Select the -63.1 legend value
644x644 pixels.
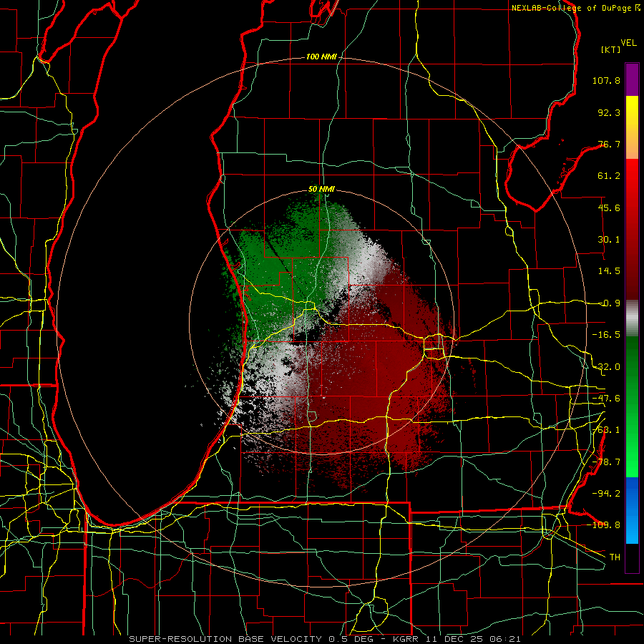coord(606,430)
